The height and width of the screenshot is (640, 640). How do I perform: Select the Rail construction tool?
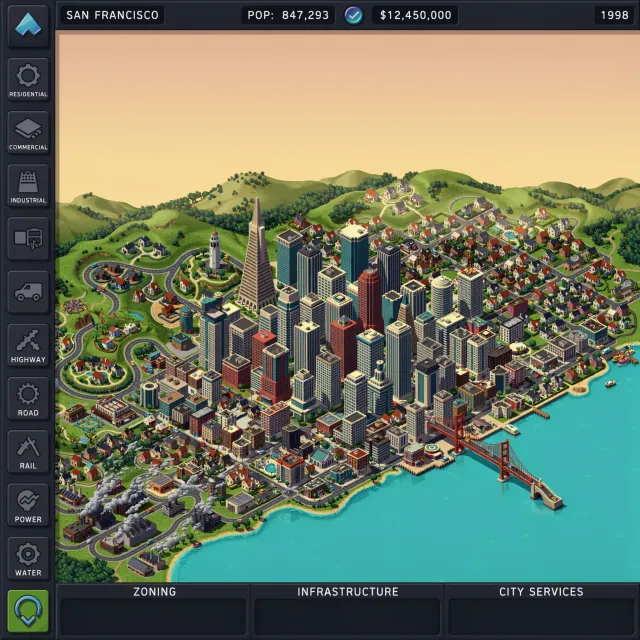(x=28, y=451)
